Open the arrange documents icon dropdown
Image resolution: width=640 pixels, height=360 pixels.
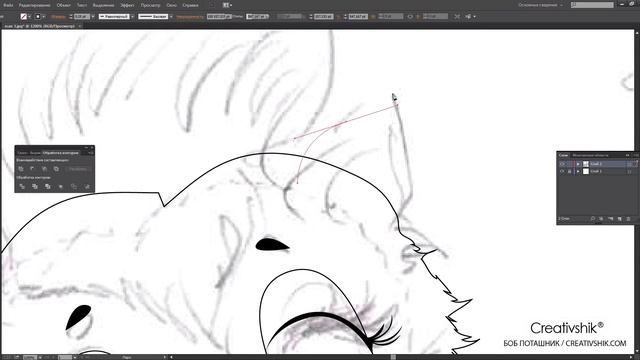click(x=227, y=5)
